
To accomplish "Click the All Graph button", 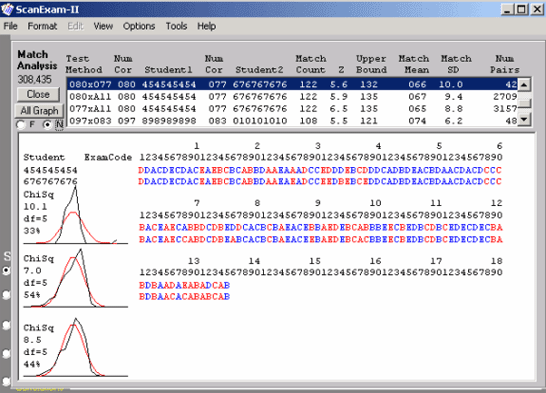I will click(39, 111).
